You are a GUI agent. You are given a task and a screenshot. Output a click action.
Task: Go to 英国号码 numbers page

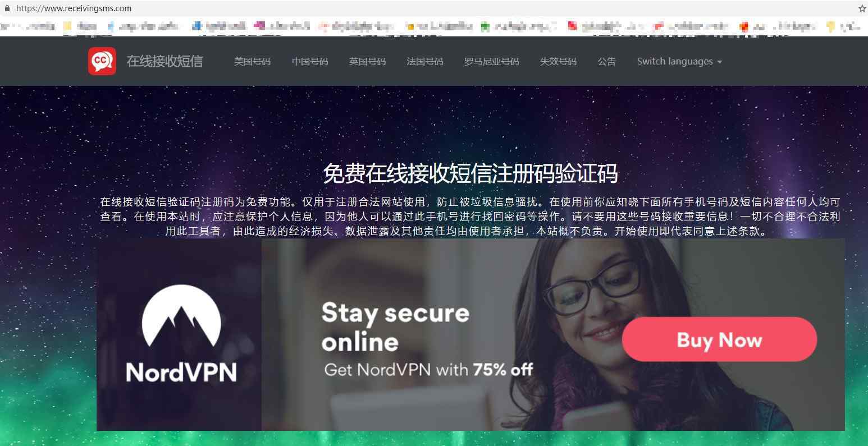[367, 62]
